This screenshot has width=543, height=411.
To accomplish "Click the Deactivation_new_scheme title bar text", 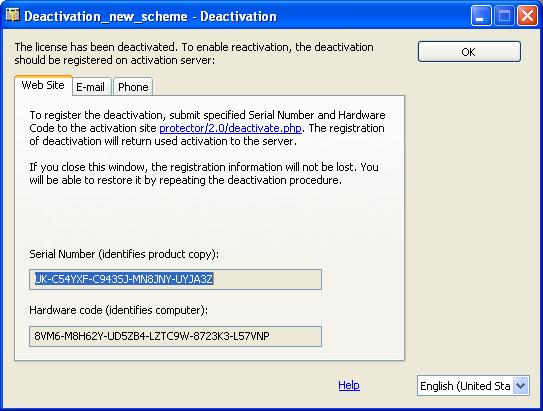I will click(x=150, y=16).
